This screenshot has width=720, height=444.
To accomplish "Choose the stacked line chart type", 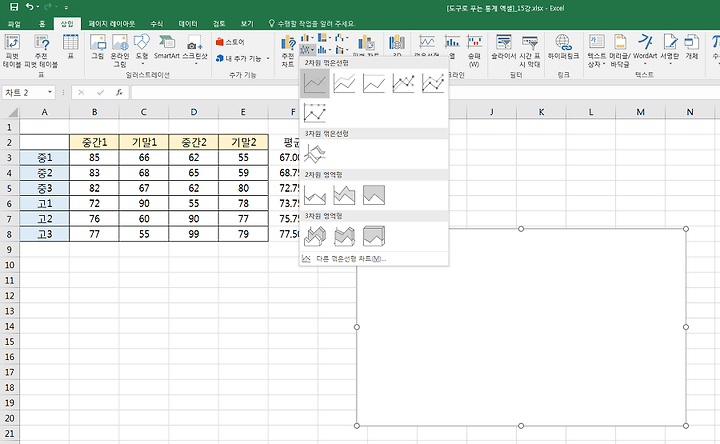I will click(344, 84).
